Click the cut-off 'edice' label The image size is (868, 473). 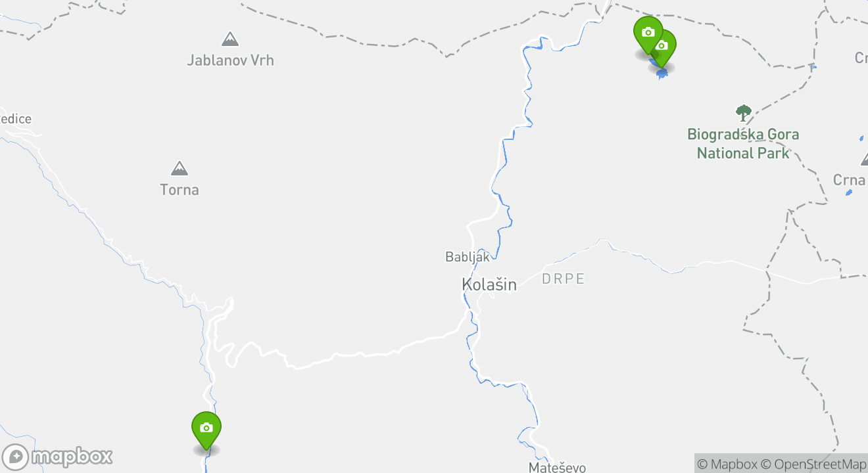click(16, 119)
